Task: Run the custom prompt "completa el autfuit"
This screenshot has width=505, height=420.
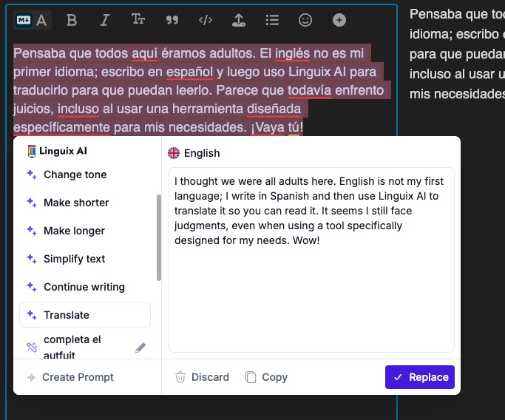Action: (72, 348)
